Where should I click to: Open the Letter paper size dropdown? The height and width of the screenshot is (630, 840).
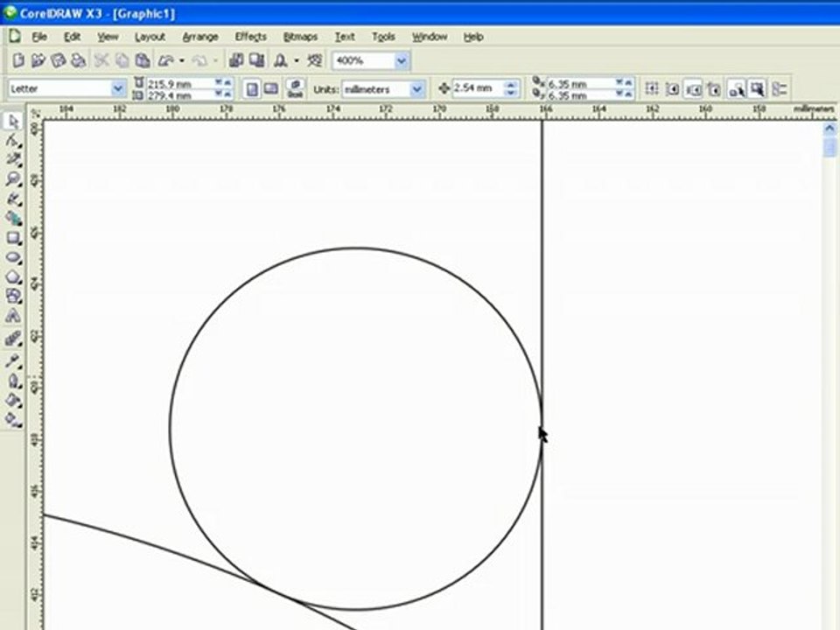point(118,89)
